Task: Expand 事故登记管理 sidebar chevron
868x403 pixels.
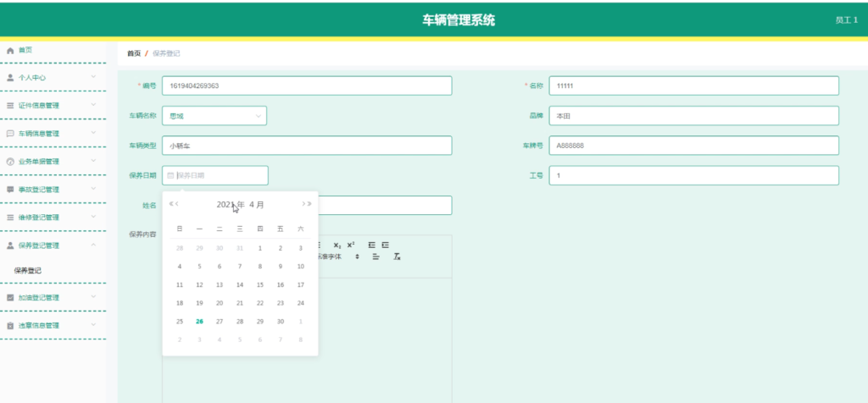Action: coord(93,189)
